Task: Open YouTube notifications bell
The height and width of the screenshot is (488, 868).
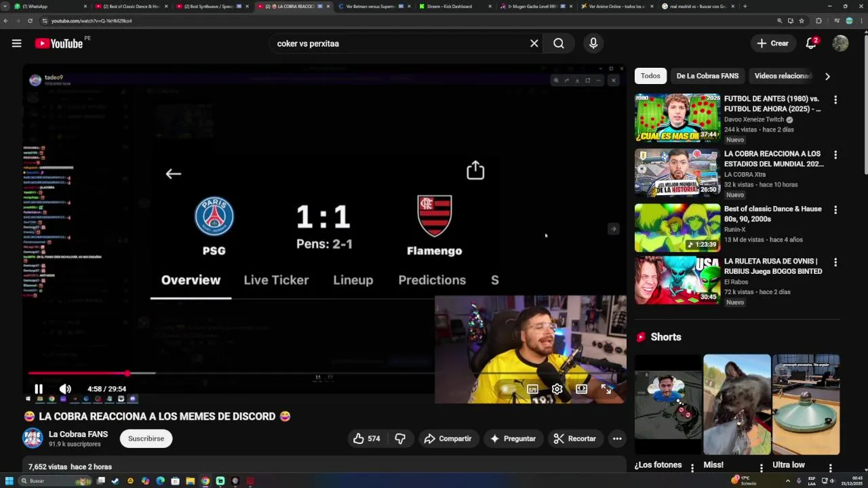Action: pos(811,43)
